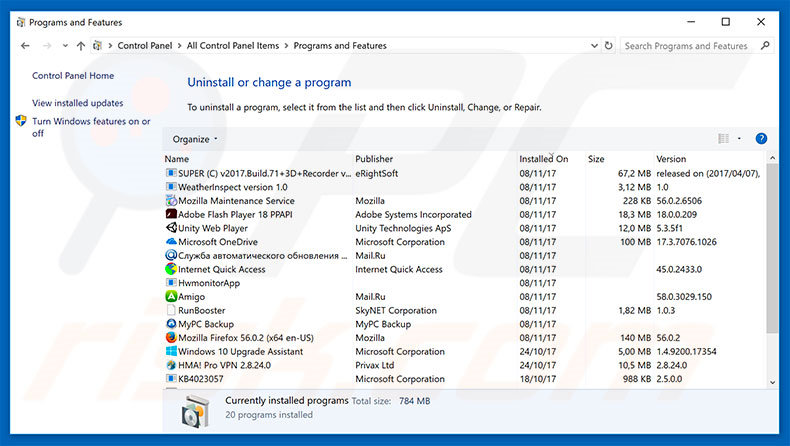Viewport: 790px width, 446px height.
Task: Click All Control Panel Items breadcrumb
Action: [x=233, y=46]
